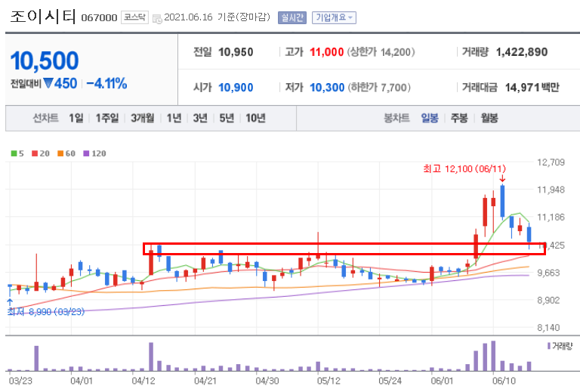The height and width of the screenshot is (392, 580).
Task: Click the calendar clock icon beside date
Action: [x=157, y=18]
